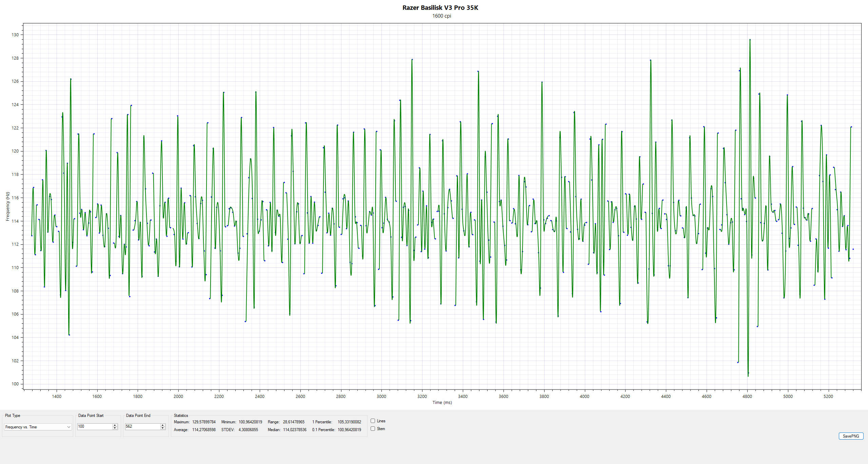Click the Minimum statistic value 100,96420819
868x464 pixels.
click(x=250, y=422)
